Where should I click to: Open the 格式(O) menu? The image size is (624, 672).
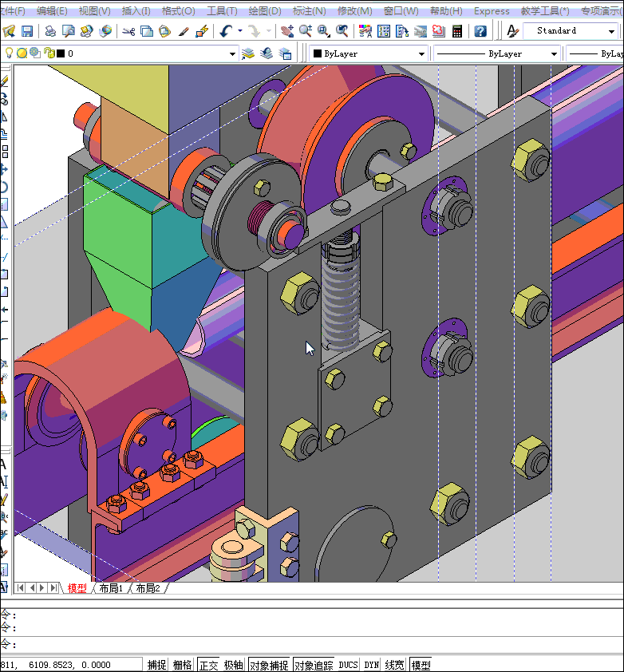[178, 10]
